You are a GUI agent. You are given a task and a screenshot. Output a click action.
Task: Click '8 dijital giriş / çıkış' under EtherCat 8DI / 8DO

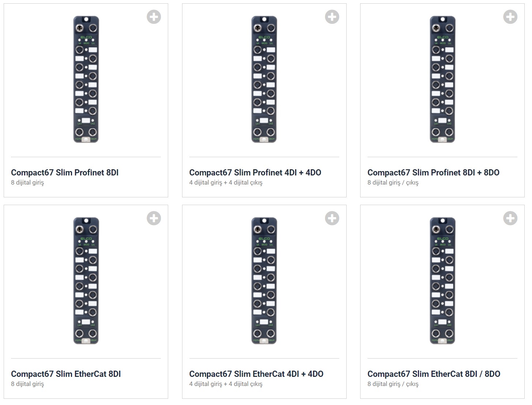pyautogui.click(x=393, y=384)
